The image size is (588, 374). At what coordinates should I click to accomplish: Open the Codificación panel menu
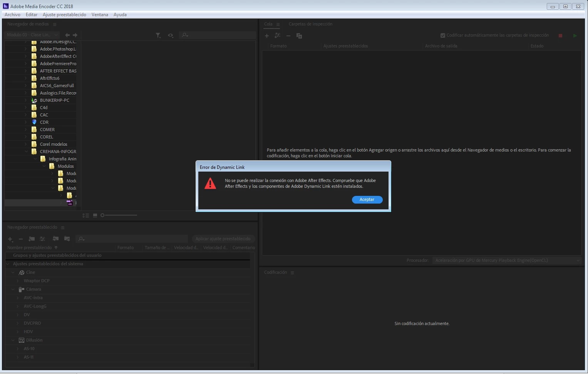tap(292, 273)
